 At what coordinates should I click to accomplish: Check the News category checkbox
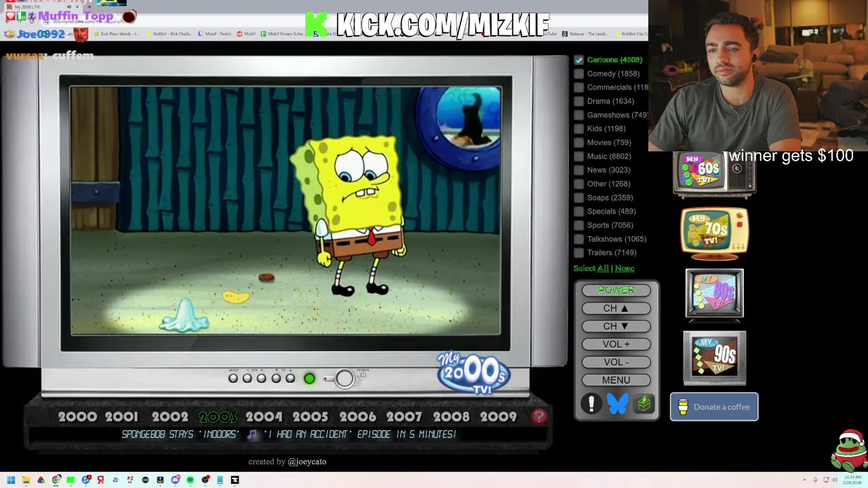click(x=578, y=170)
